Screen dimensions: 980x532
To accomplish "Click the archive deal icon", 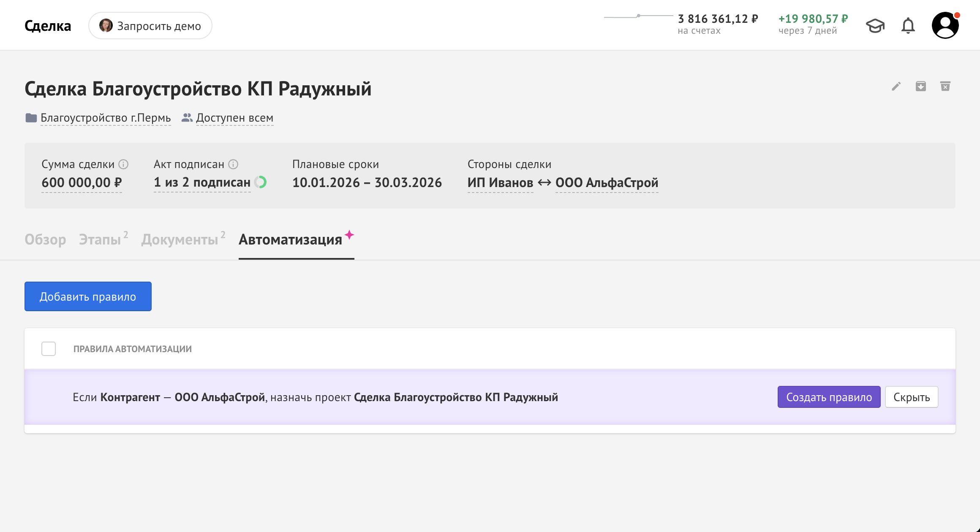I will (920, 87).
